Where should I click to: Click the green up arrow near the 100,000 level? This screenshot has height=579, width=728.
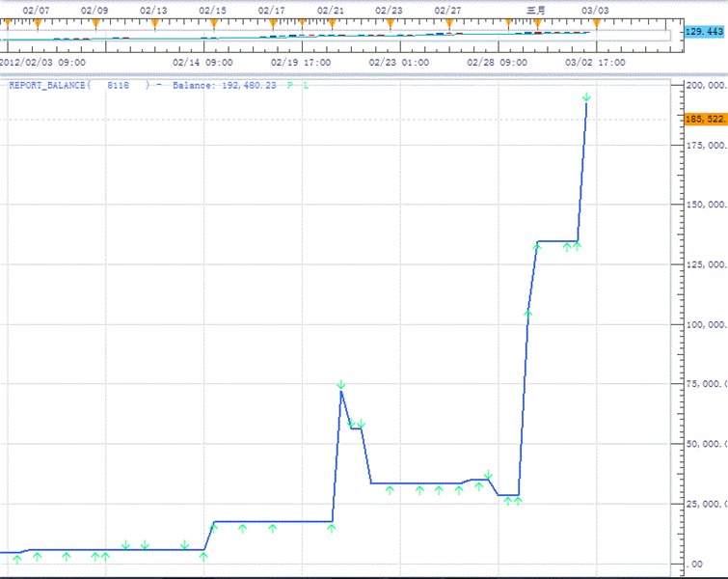click(527, 314)
